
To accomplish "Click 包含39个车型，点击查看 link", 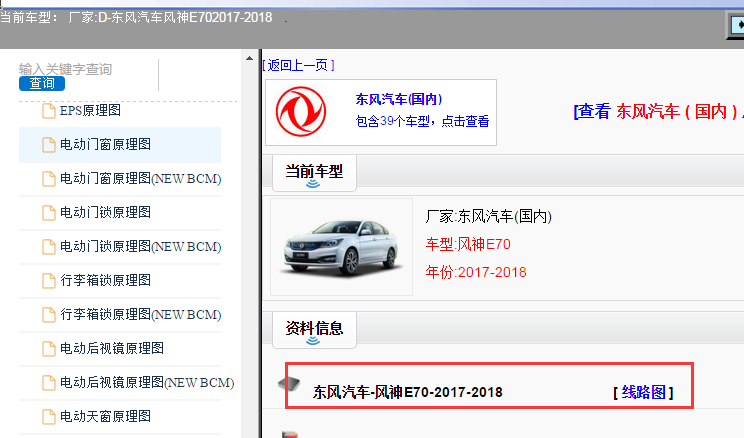I will (x=422, y=121).
